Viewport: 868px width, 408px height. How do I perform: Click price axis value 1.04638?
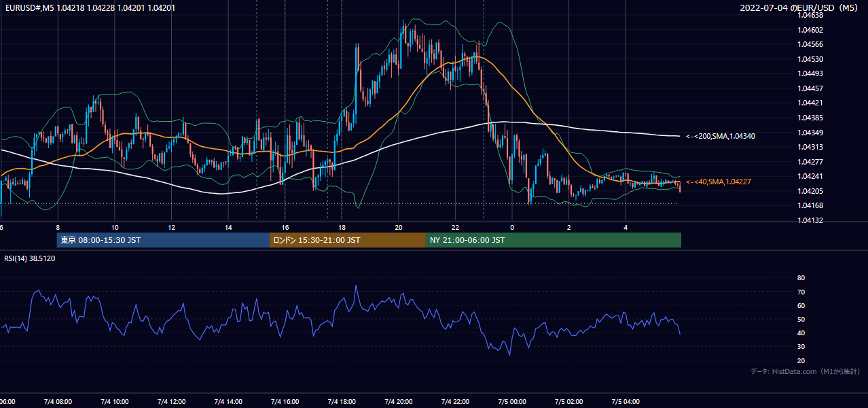point(811,15)
